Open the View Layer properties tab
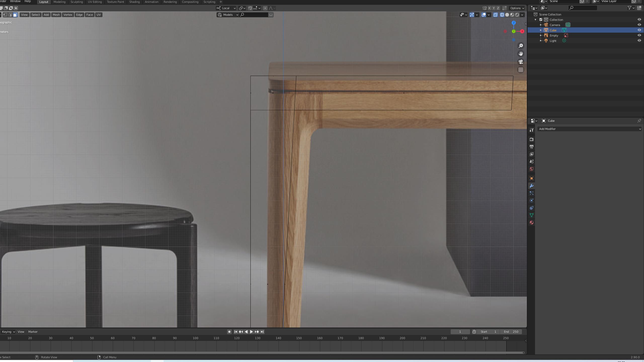The image size is (644, 362). 531,154
